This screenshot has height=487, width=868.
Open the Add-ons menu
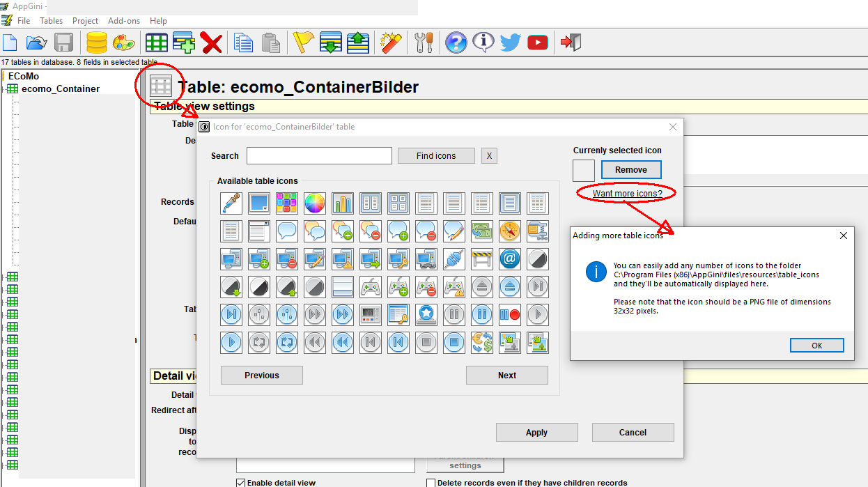[125, 21]
